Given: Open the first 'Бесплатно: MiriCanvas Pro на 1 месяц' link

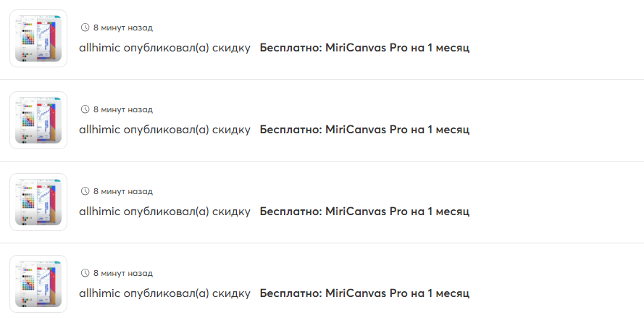Looking at the screenshot, I should tap(364, 48).
